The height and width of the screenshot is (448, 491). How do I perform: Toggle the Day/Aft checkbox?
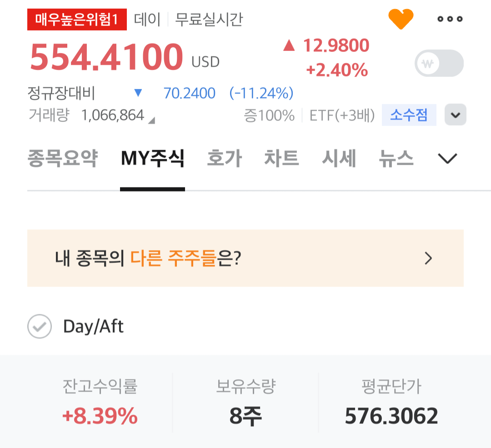[40, 326]
